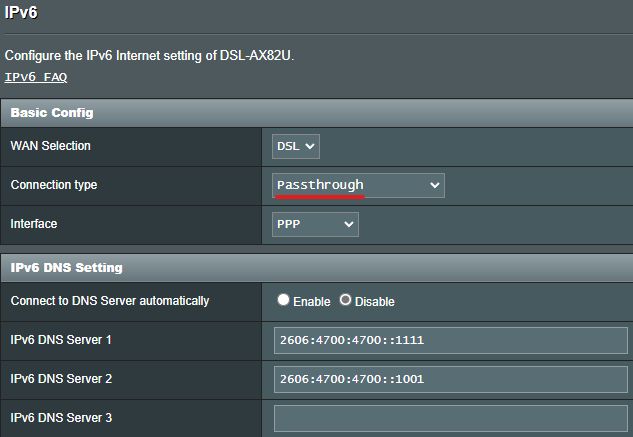The image size is (633, 437).
Task: Click the IPv6 DNS Server 2 label
Action: pyautogui.click(x=61, y=379)
